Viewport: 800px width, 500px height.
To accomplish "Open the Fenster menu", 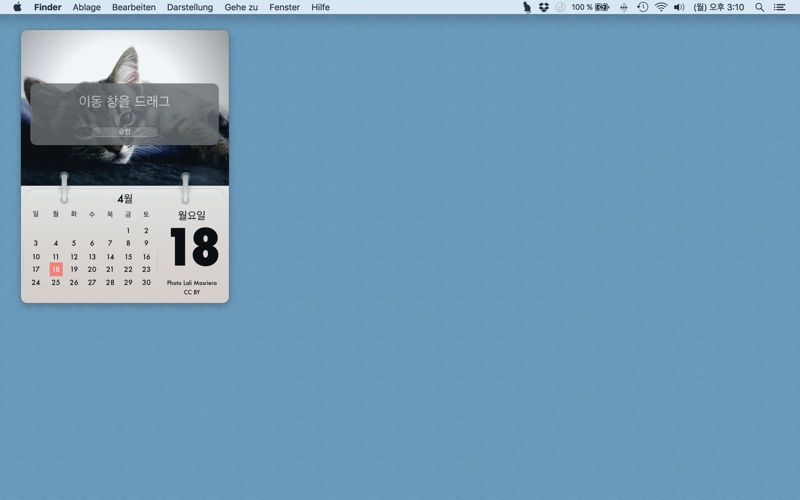I will point(284,7).
